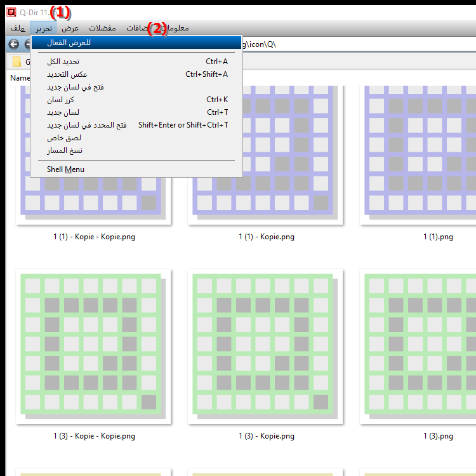The image size is (476, 476).
Task: Click file name 1 (1).png
Action: click(438, 237)
